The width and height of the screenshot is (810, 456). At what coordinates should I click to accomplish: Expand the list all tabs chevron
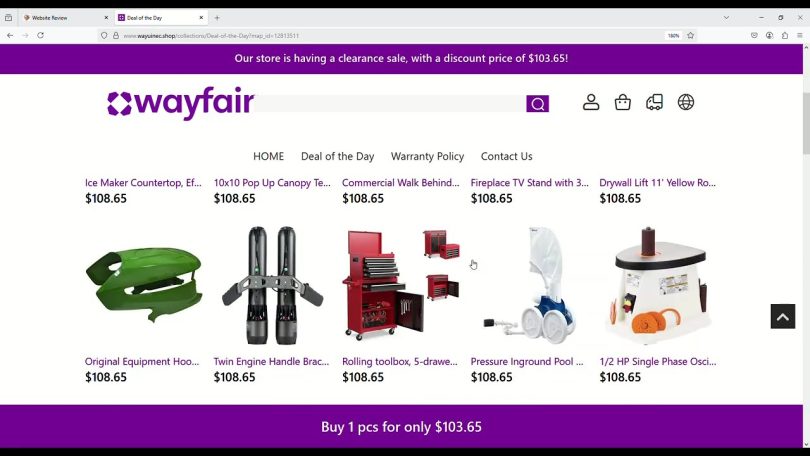coord(726,18)
